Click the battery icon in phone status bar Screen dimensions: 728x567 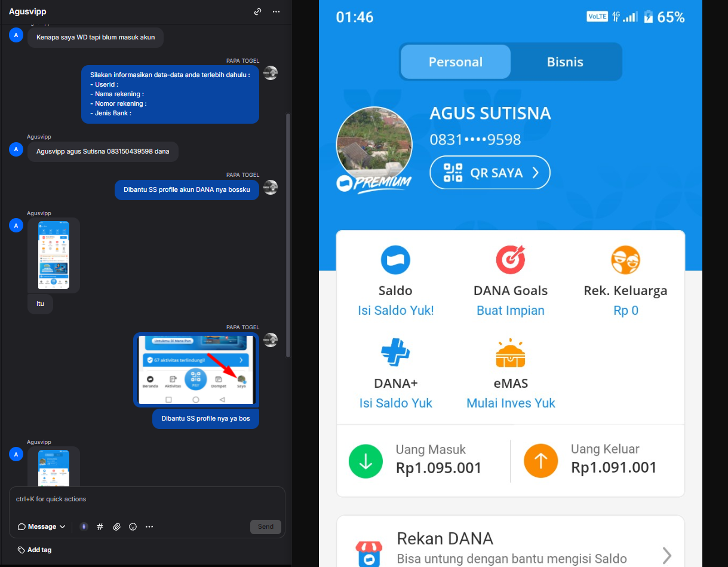pos(648,17)
